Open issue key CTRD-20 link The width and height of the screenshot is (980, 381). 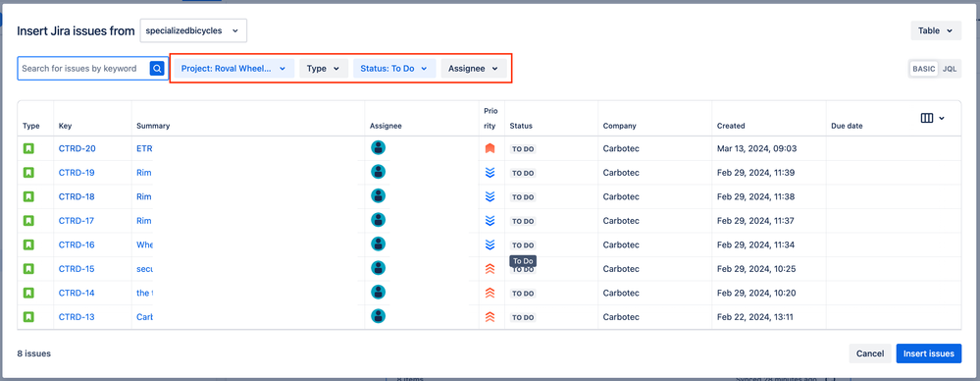tap(77, 149)
